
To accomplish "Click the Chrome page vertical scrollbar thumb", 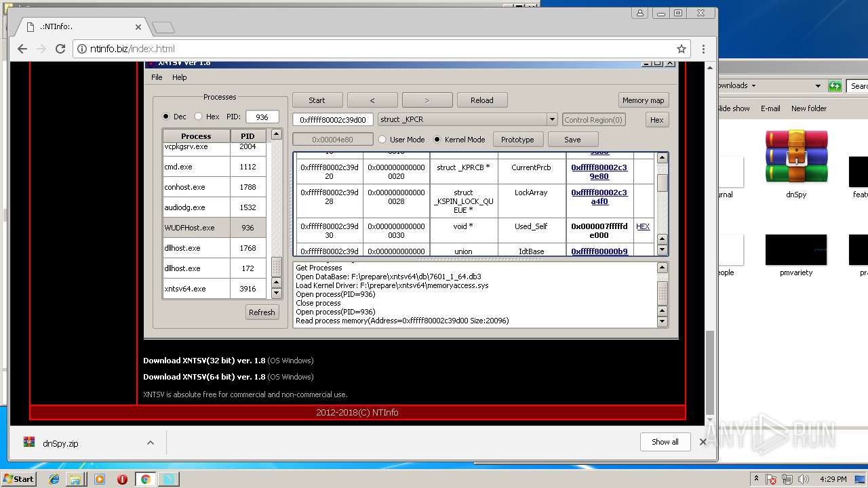I will 710,373.
